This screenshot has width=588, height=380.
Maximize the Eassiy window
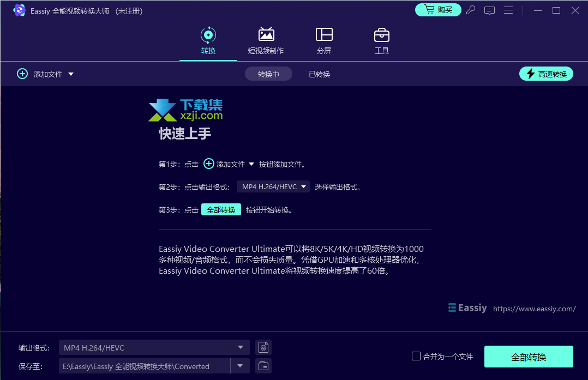pos(556,10)
